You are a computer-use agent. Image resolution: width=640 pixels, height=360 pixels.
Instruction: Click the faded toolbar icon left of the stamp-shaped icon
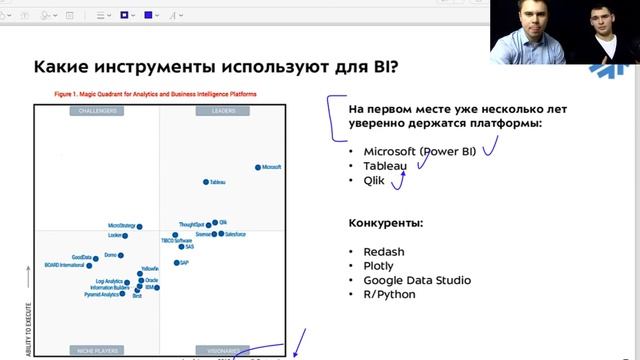click(x=24, y=16)
